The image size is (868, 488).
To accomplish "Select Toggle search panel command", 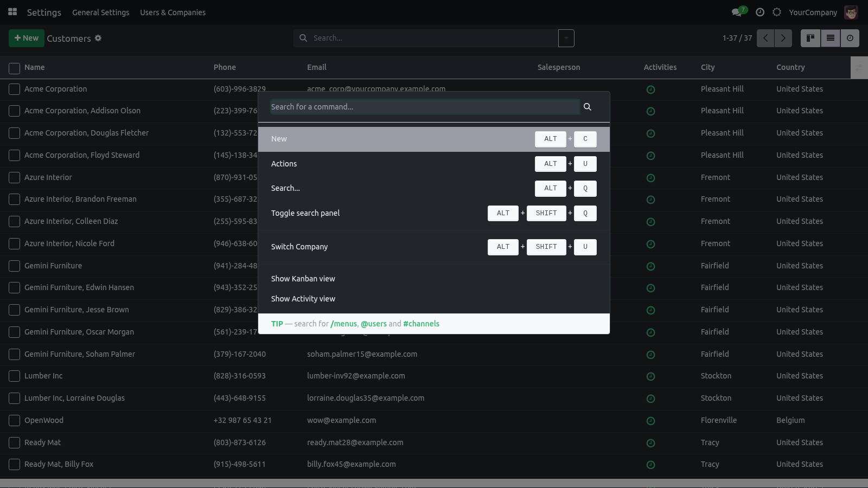I will click(434, 213).
